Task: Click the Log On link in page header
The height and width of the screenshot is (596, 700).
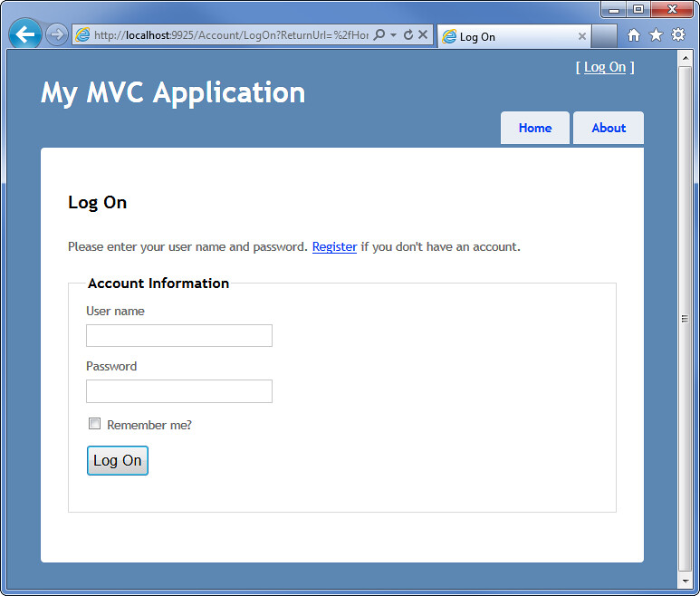Action: pyautogui.click(x=604, y=67)
